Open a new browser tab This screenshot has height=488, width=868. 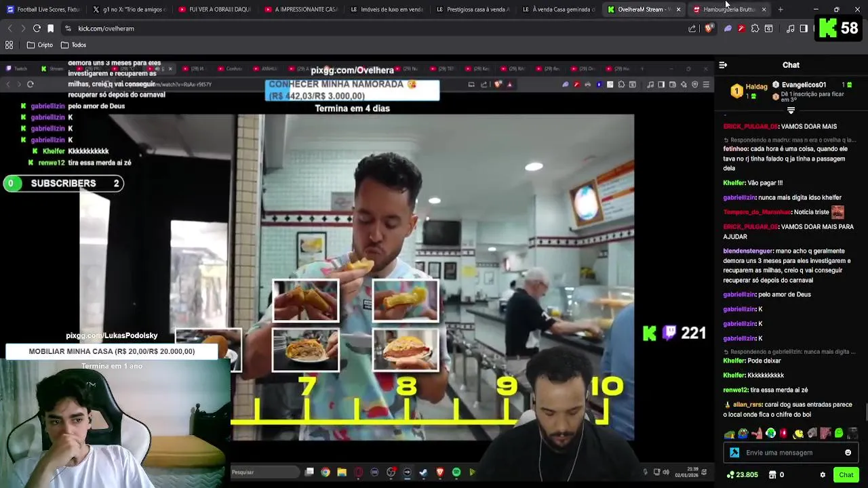point(781,9)
